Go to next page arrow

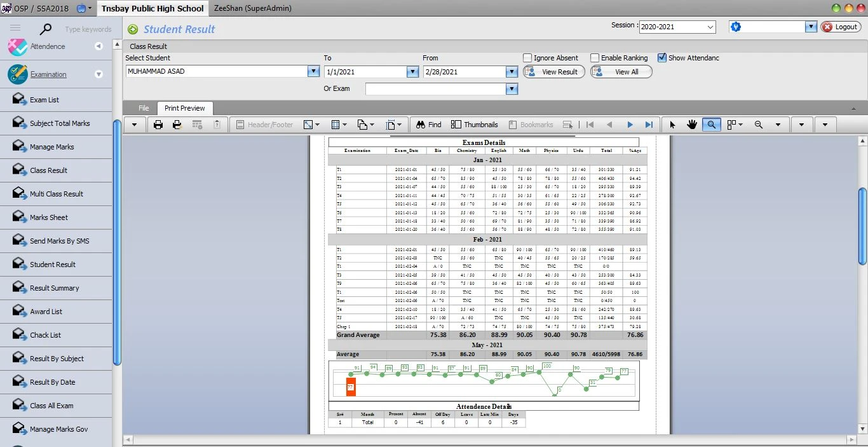[x=630, y=125]
